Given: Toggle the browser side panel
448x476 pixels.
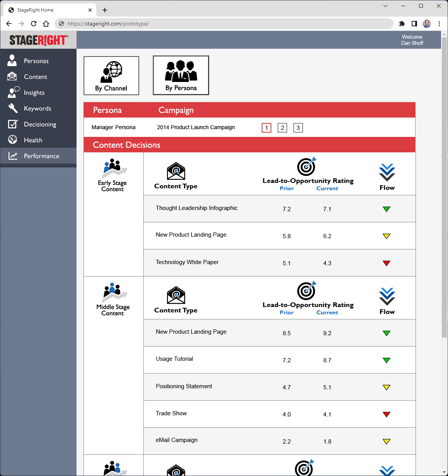Looking at the screenshot, I should point(414,24).
